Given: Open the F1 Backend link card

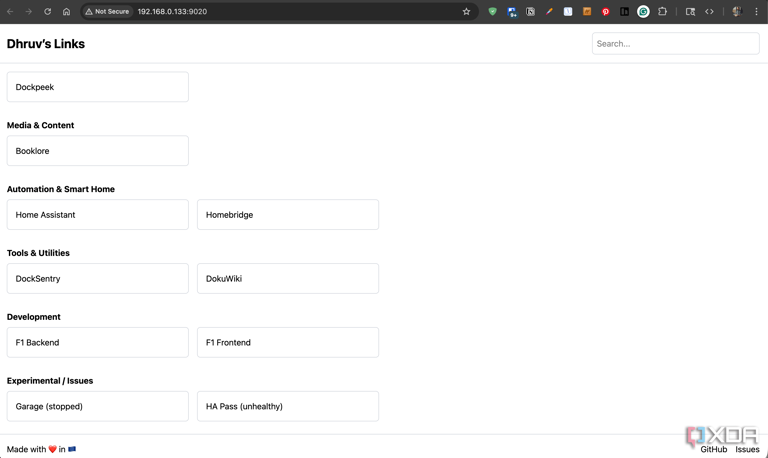Looking at the screenshot, I should coord(97,342).
